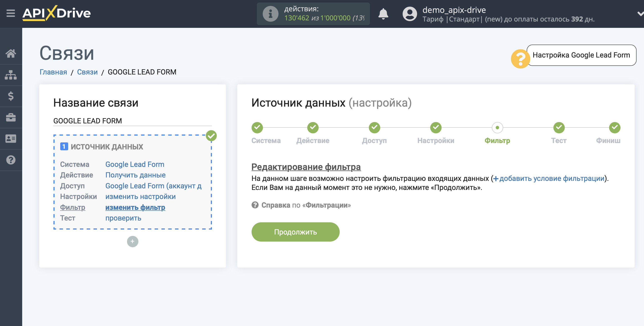Click the username 'demo_apix-drive'
The image size is (644, 326).
(x=454, y=10)
